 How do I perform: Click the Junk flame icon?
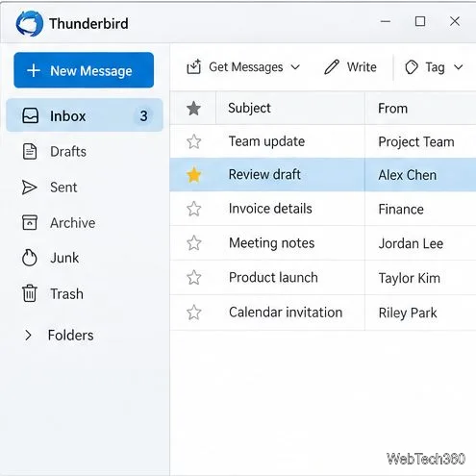click(30, 258)
